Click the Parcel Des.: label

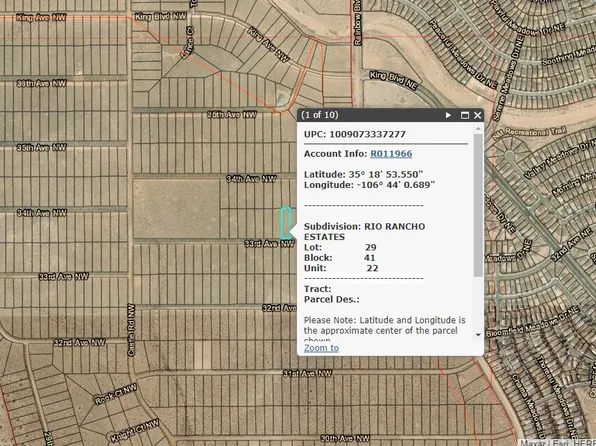pos(331,299)
